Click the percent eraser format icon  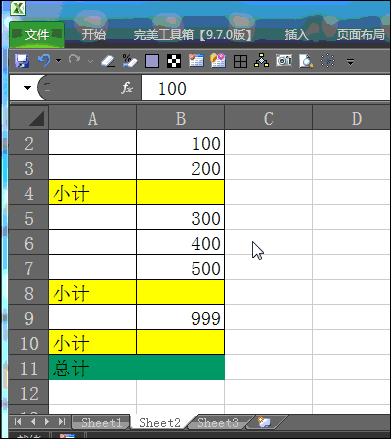coord(130,61)
